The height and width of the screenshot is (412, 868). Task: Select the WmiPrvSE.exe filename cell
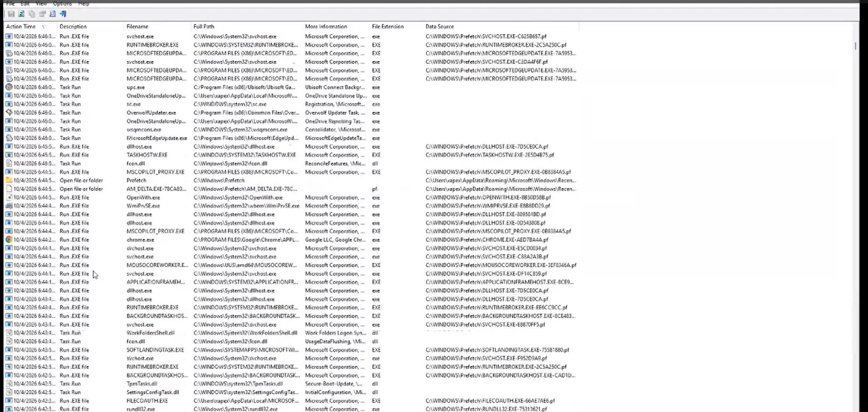(x=143, y=206)
